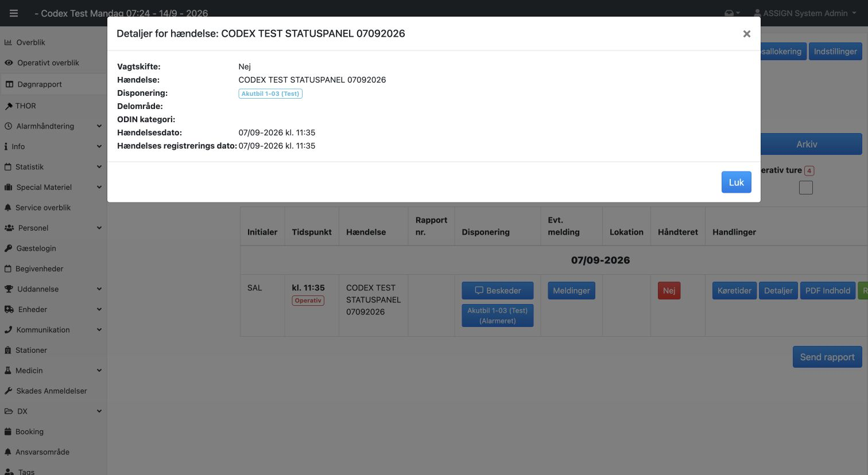
Task: Click the Meldinger button
Action: click(571, 291)
